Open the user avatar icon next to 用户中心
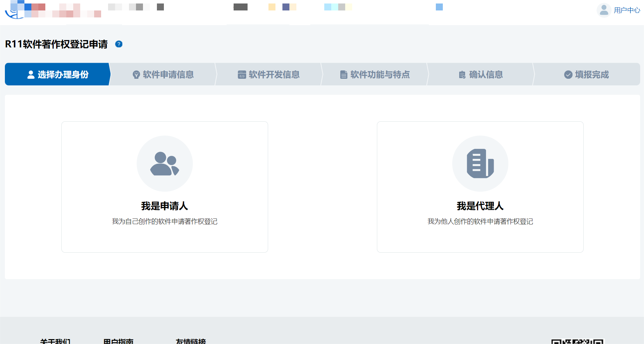The image size is (644, 344). [x=604, y=10]
